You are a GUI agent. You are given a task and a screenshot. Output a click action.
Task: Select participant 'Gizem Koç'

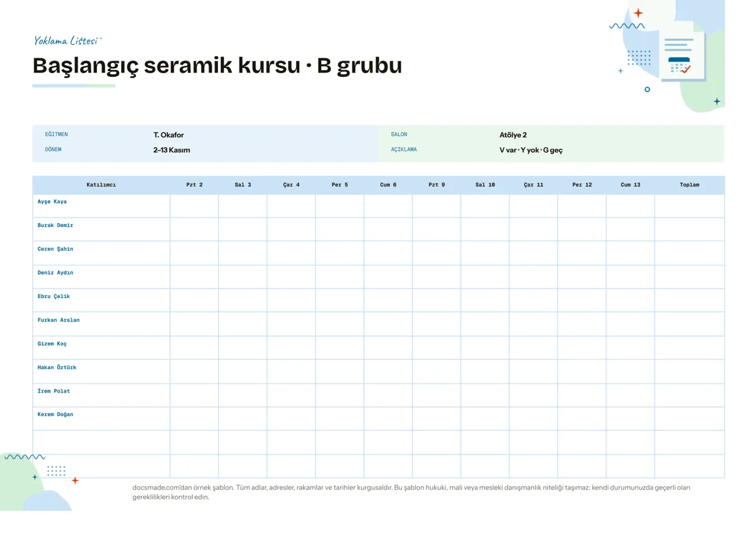[x=52, y=343]
